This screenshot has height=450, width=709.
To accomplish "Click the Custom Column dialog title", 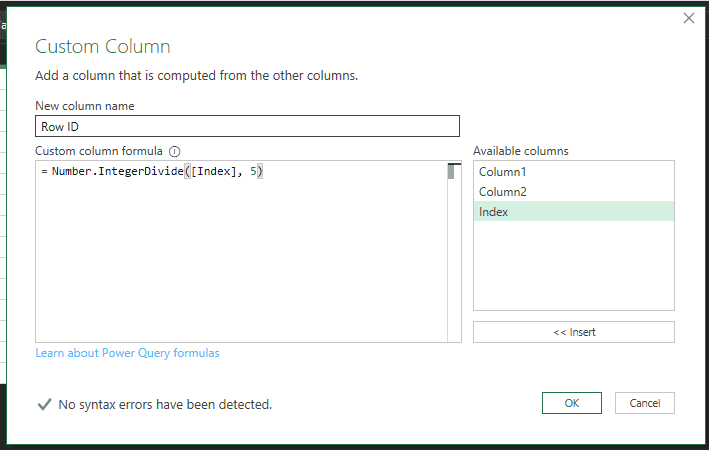I will point(103,47).
